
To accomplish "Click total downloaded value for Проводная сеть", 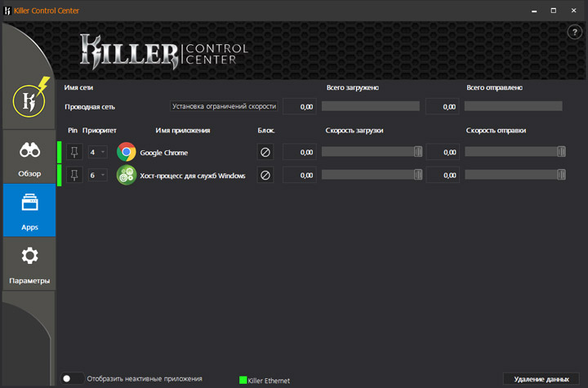I will coord(300,106).
